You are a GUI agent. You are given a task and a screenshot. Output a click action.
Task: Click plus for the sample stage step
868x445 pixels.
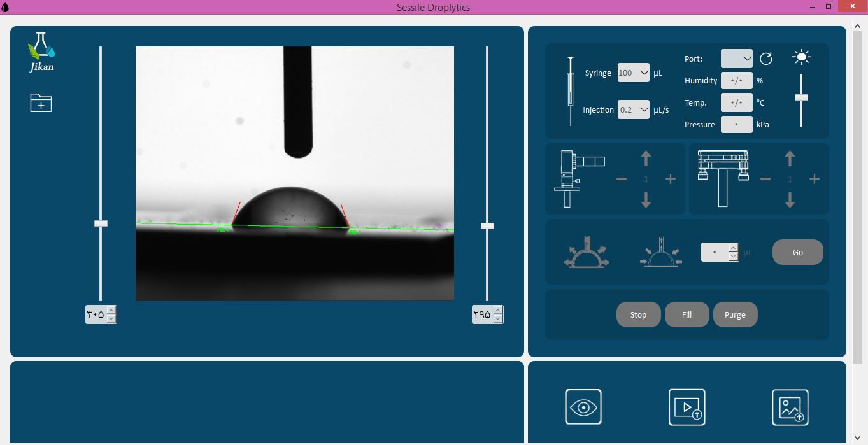coord(814,180)
